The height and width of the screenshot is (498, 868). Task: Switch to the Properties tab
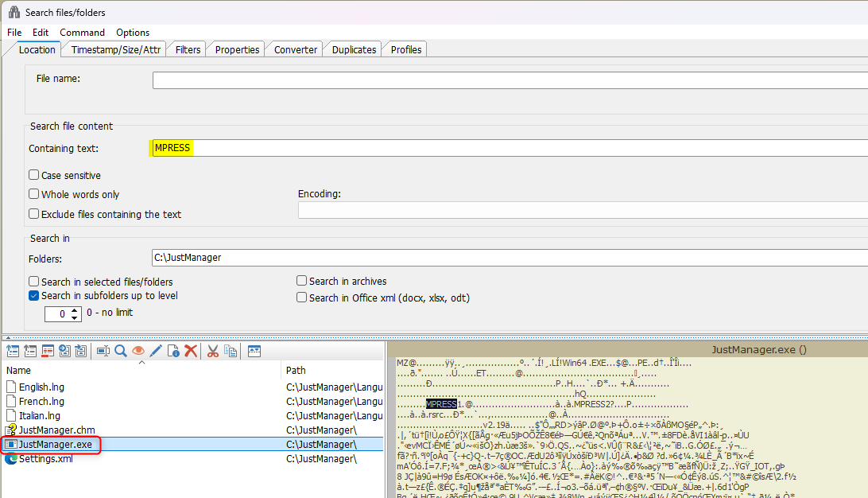(237, 49)
